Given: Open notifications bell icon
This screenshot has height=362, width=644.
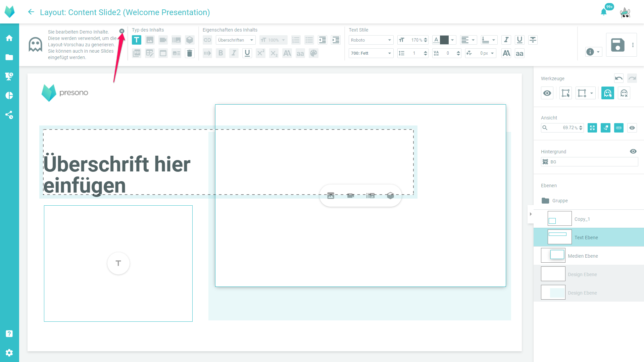Looking at the screenshot, I should click(604, 12).
